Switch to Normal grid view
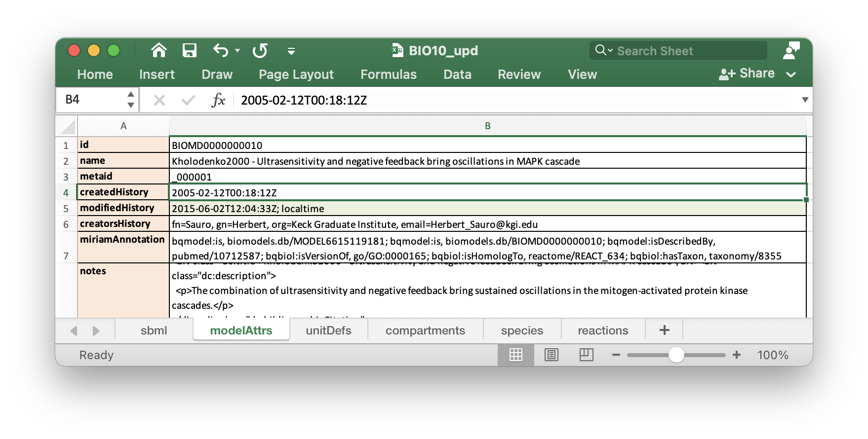The height and width of the screenshot is (439, 868). point(516,355)
